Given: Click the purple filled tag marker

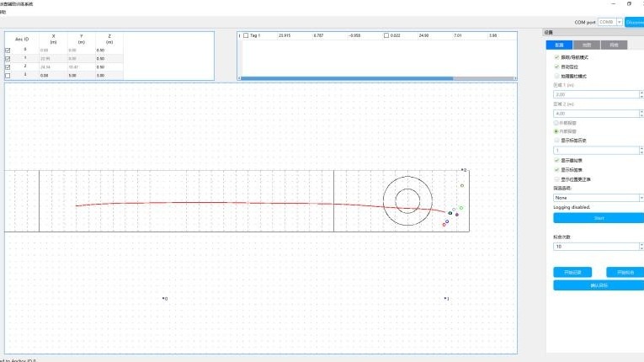Looking at the screenshot, I should tap(456, 215).
